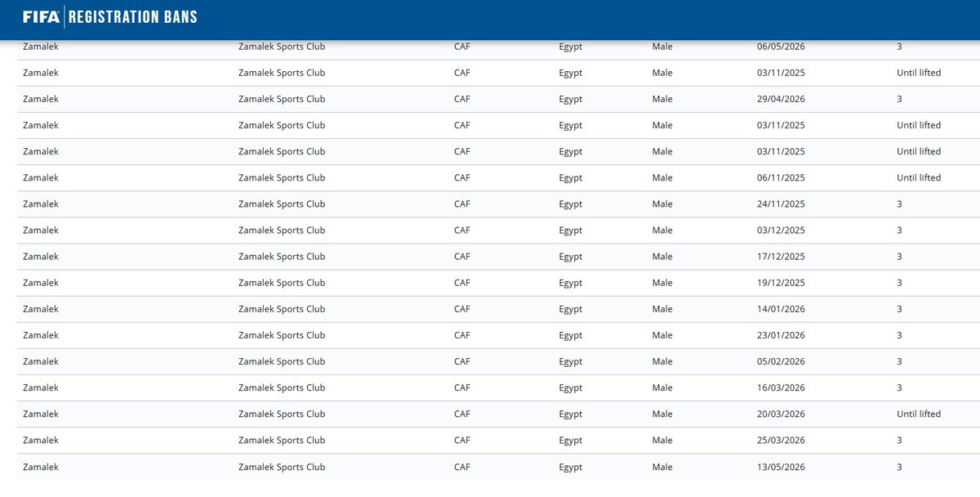Click 'Until lifted' in the 06/11/2025 row
Image resolution: width=980 pixels, height=497 pixels.
(x=919, y=177)
